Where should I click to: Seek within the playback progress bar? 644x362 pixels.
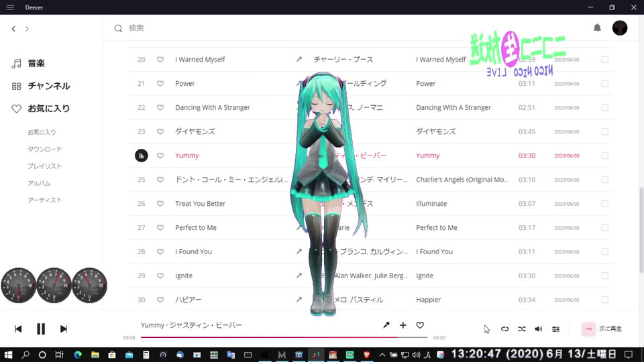point(284,337)
